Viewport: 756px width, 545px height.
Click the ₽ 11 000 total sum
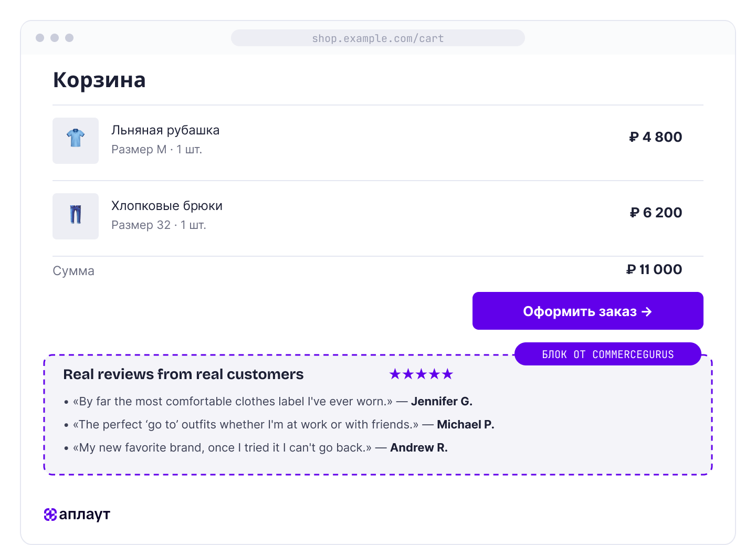654,269
